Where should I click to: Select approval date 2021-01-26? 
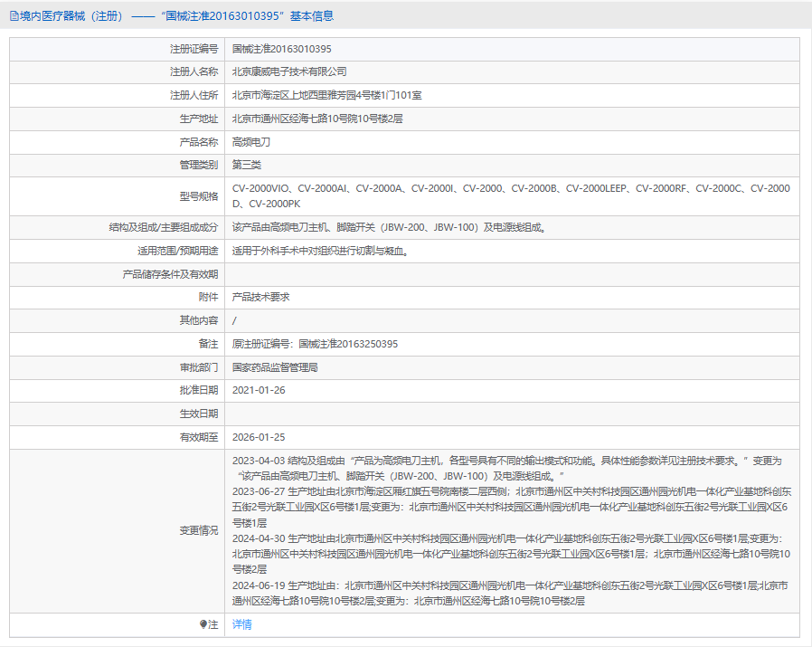[259, 390]
